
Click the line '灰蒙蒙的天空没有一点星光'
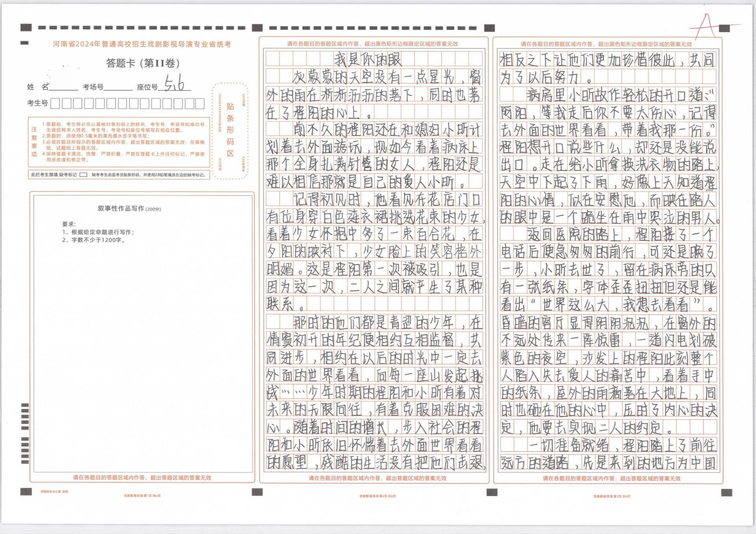pyautogui.click(x=387, y=77)
